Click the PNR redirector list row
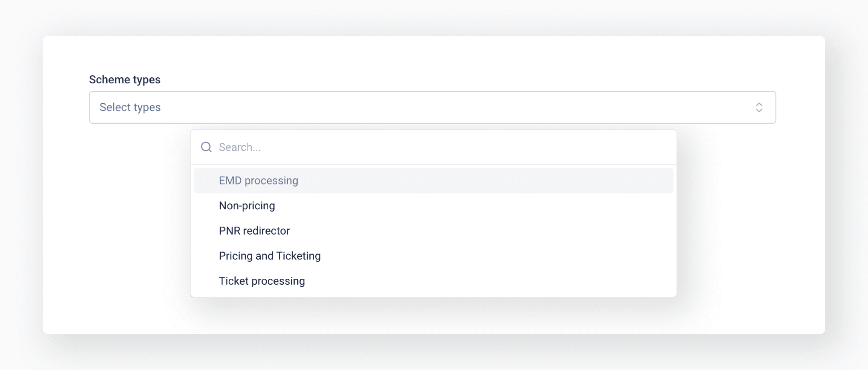This screenshot has height=370, width=868. (433, 231)
